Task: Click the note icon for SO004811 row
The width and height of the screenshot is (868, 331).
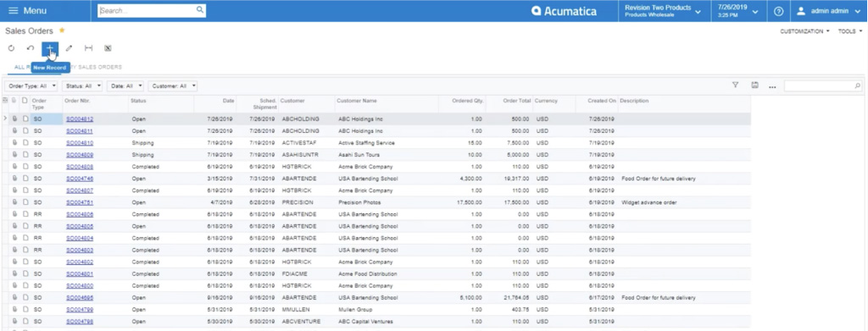Action: coord(25,131)
